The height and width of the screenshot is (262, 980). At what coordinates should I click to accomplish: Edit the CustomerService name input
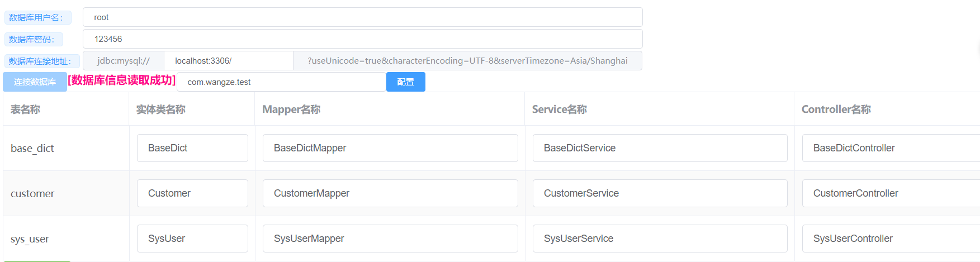(x=660, y=193)
